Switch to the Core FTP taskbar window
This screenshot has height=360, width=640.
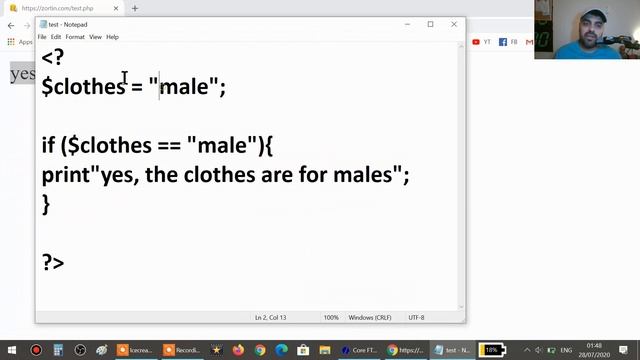coord(359,350)
